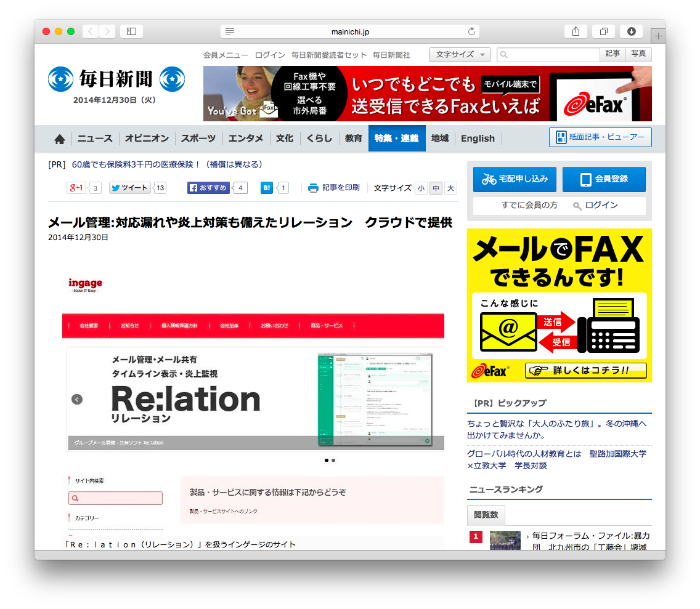The width and height of the screenshot is (700, 609).
Task: Open the 教育 section
Action: coord(353,139)
